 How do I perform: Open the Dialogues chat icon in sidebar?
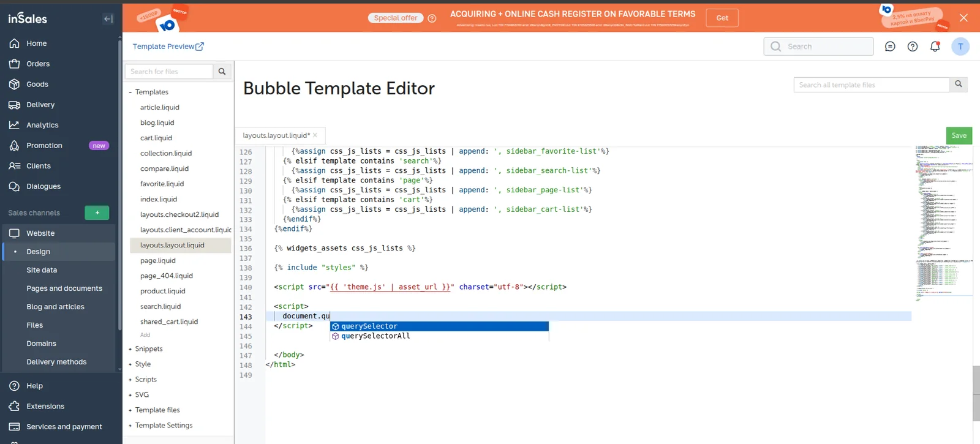point(15,186)
